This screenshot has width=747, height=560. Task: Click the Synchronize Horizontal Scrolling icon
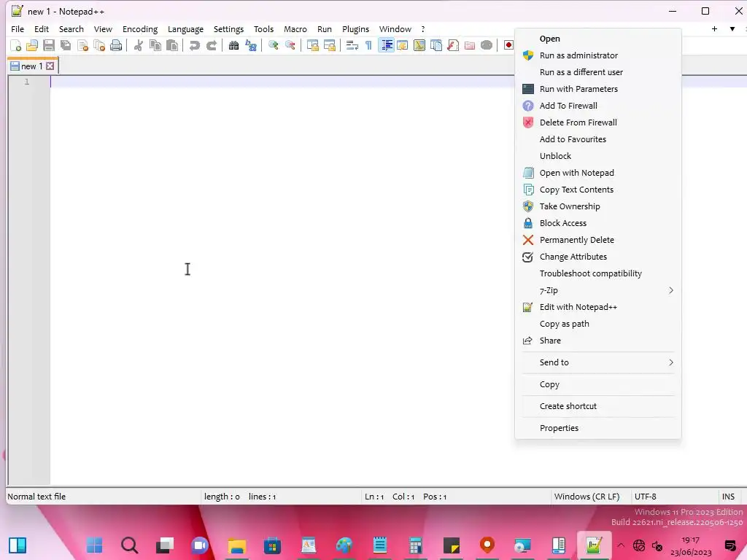tap(330, 46)
